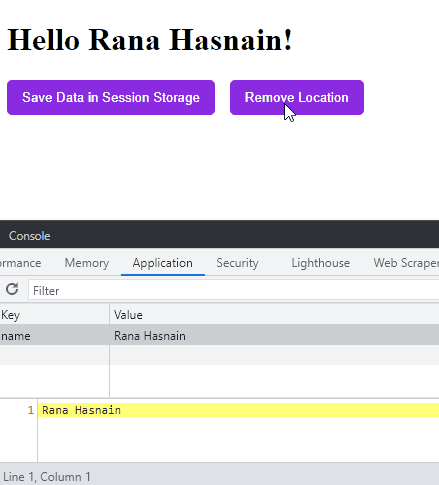Click Save Data in Session Storage button
Viewport: 439px width, 485px height.
point(111,98)
